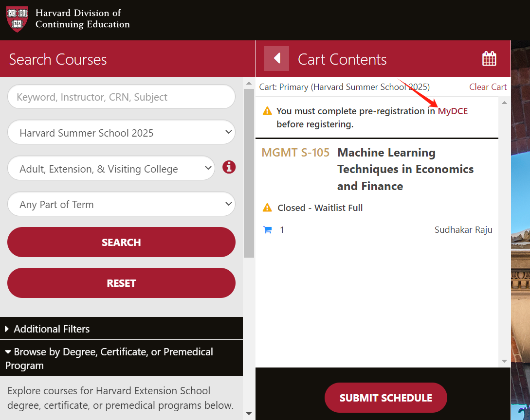Open the Any Part of Term dropdown
The width and height of the screenshot is (530, 420).
click(121, 205)
